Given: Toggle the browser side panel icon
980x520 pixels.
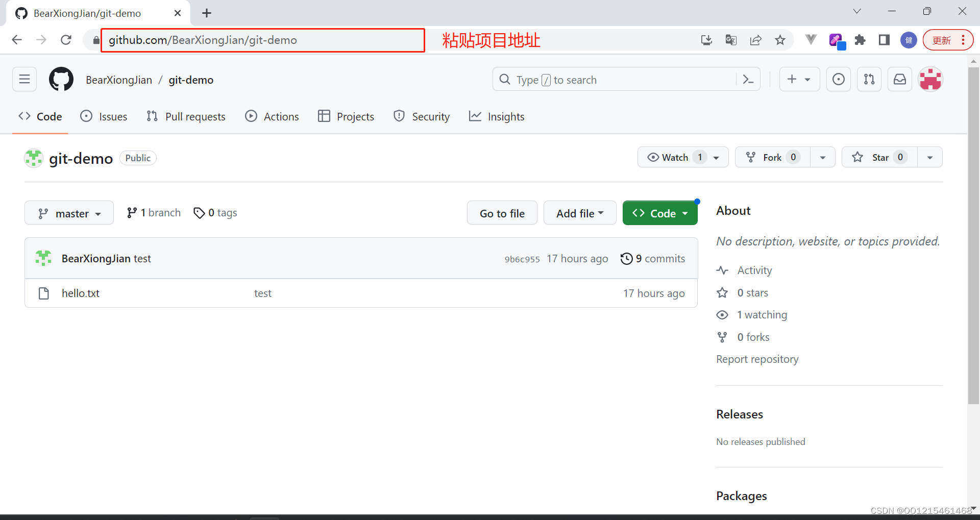Looking at the screenshot, I should pos(884,40).
